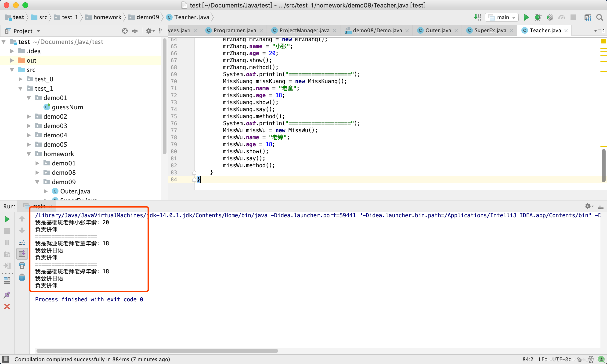Switch to ProjectManager.java tab
Image resolution: width=607 pixels, height=364 pixels.
pos(304,30)
